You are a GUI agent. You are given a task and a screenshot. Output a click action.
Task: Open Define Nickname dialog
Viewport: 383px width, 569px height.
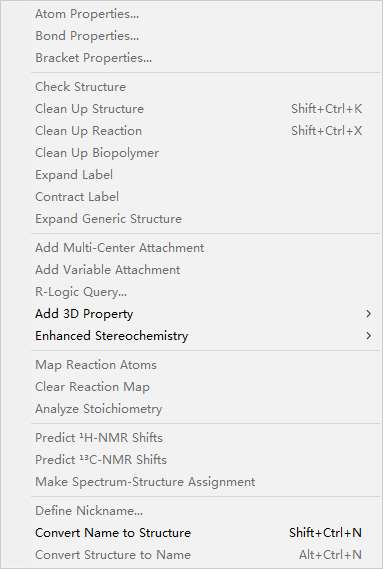(x=205, y=511)
